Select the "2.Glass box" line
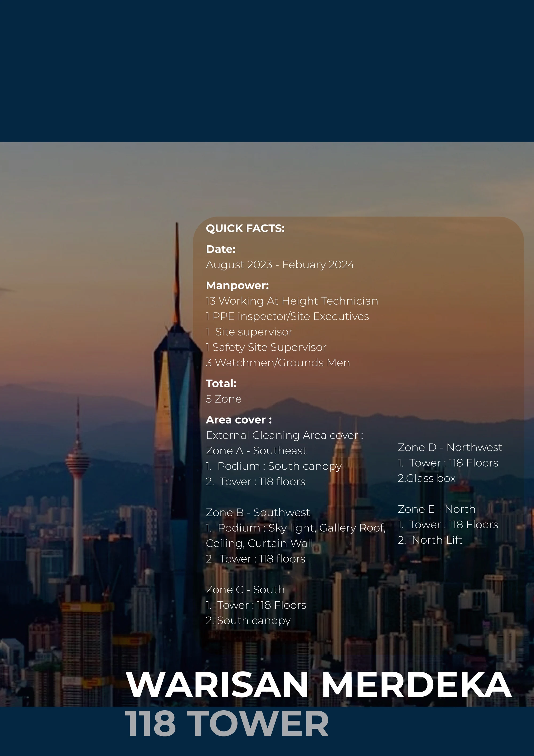Viewport: 534px width, 756px height. pos(427,478)
